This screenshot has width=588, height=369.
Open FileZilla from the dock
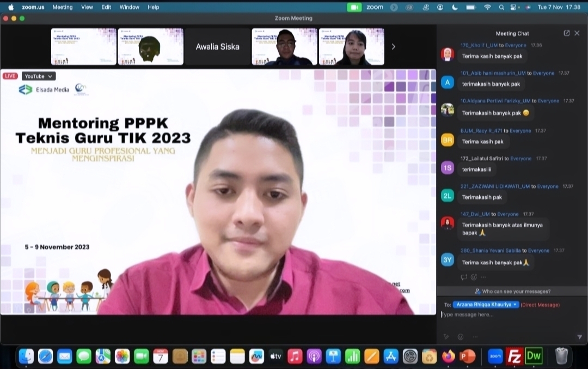coord(513,356)
